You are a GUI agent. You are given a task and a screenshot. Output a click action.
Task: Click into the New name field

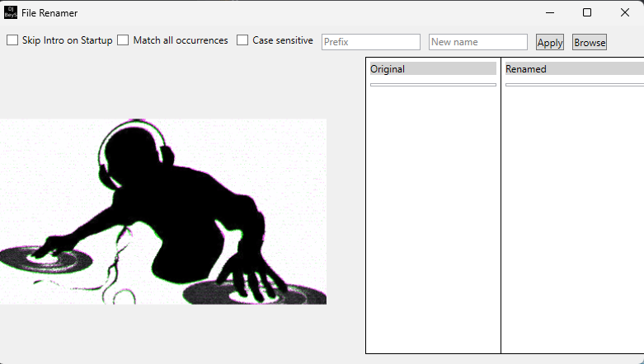pos(477,42)
